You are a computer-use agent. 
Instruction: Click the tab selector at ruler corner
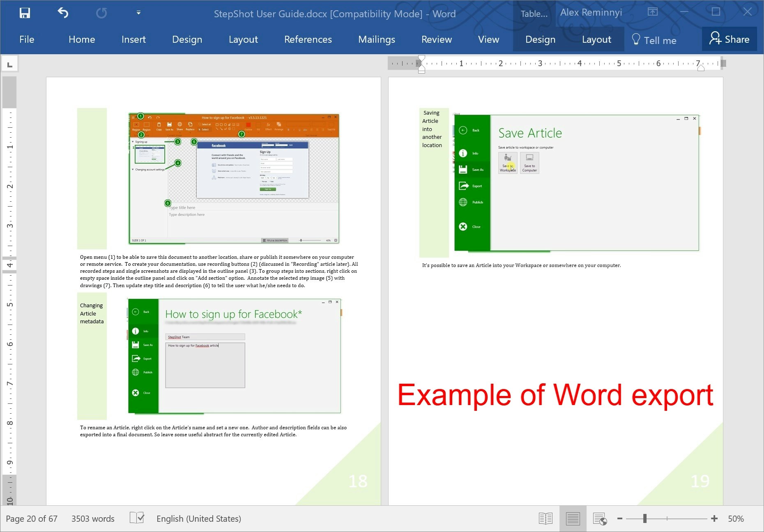point(10,64)
